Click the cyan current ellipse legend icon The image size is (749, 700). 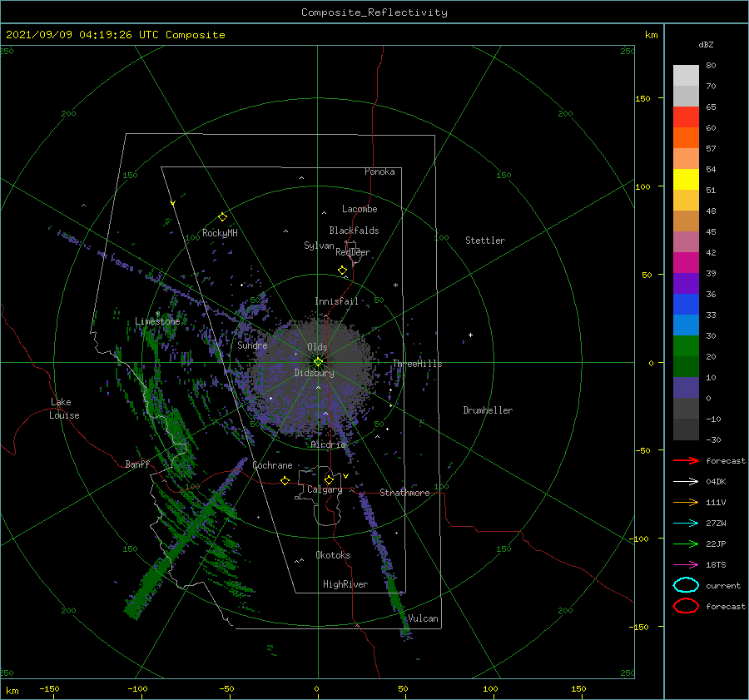point(686,585)
